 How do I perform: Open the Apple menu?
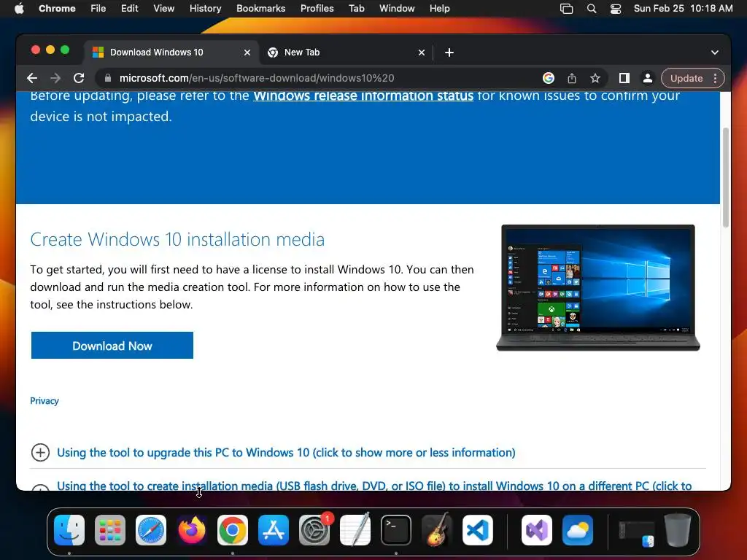(x=19, y=9)
